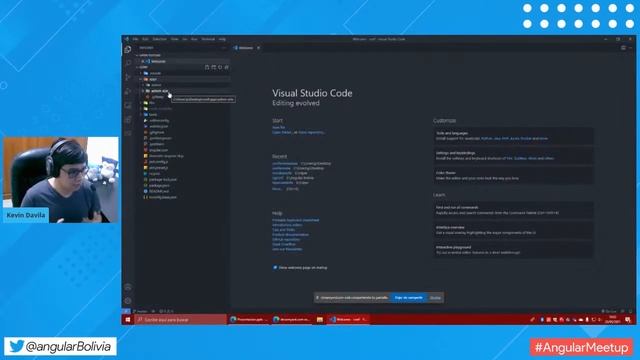Screen dimensions: 640x360
Task: Open the Accounts menu in activity bar
Action: coord(128,287)
